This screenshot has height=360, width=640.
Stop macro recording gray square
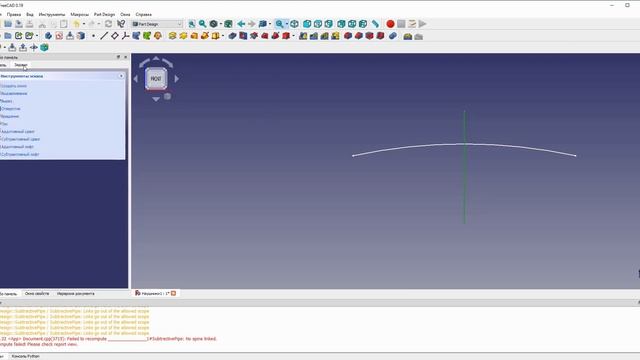(x=401, y=24)
